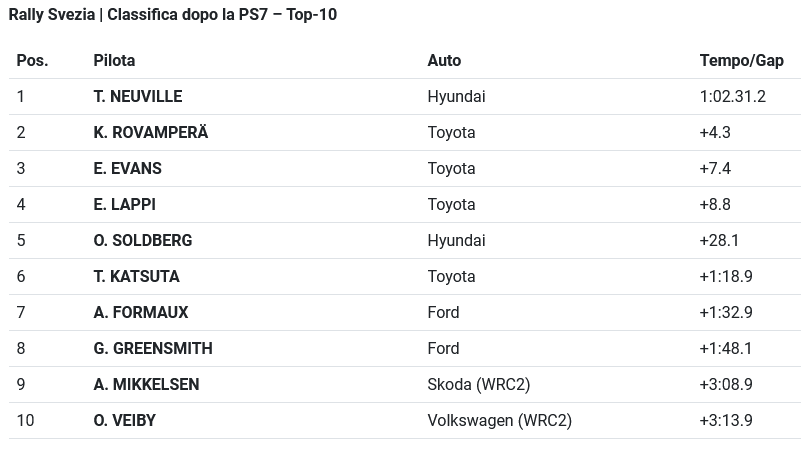801x452 pixels.
Task: Click the 'Tempo/Gap' column header
Action: (741, 61)
